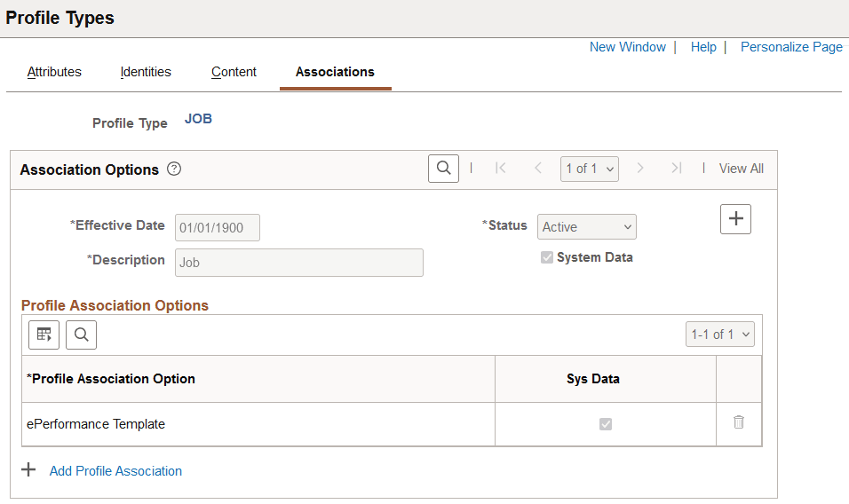The width and height of the screenshot is (849, 504).
Task: Open the Status dropdown
Action: [586, 226]
